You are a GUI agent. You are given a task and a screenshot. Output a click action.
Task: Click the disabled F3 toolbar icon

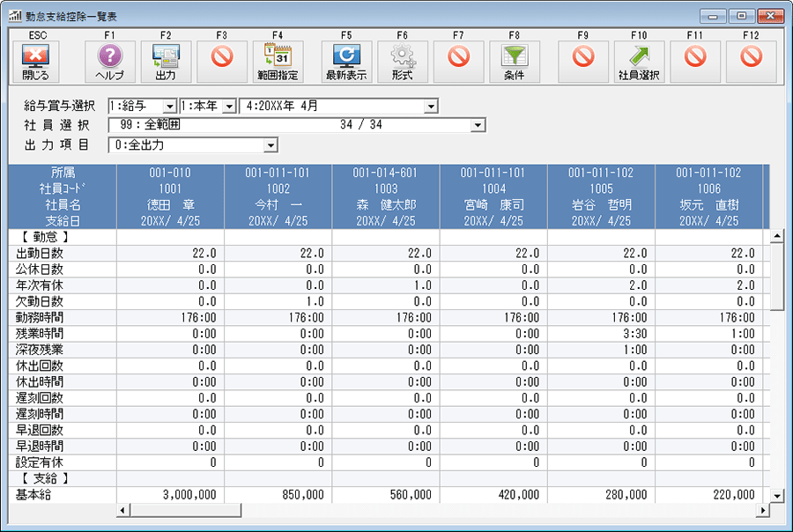pyautogui.click(x=222, y=62)
